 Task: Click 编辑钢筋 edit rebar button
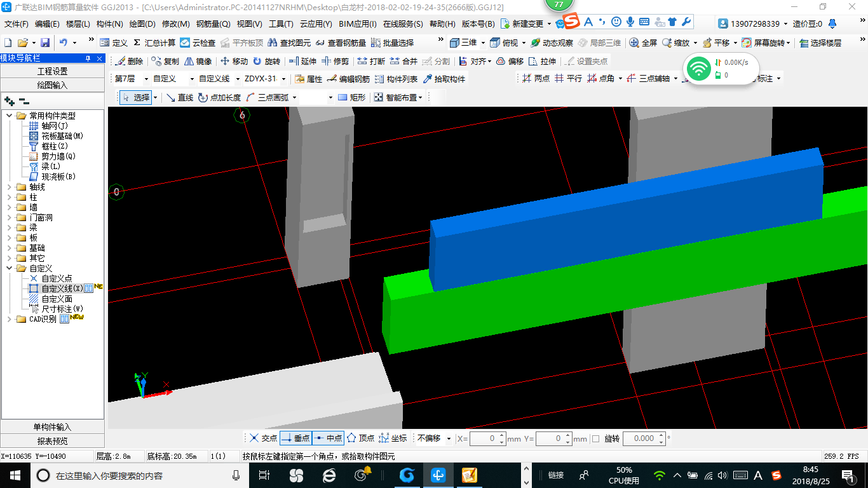pos(349,79)
